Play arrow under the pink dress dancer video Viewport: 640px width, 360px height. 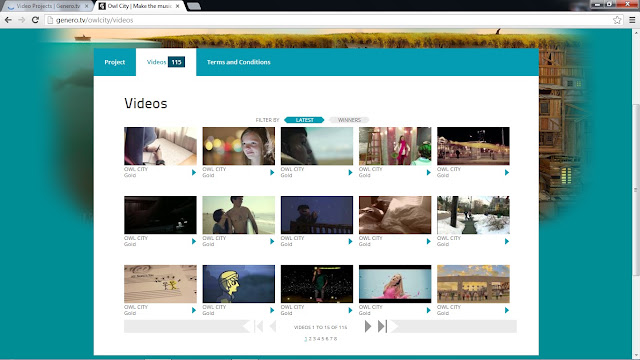[x=429, y=311]
